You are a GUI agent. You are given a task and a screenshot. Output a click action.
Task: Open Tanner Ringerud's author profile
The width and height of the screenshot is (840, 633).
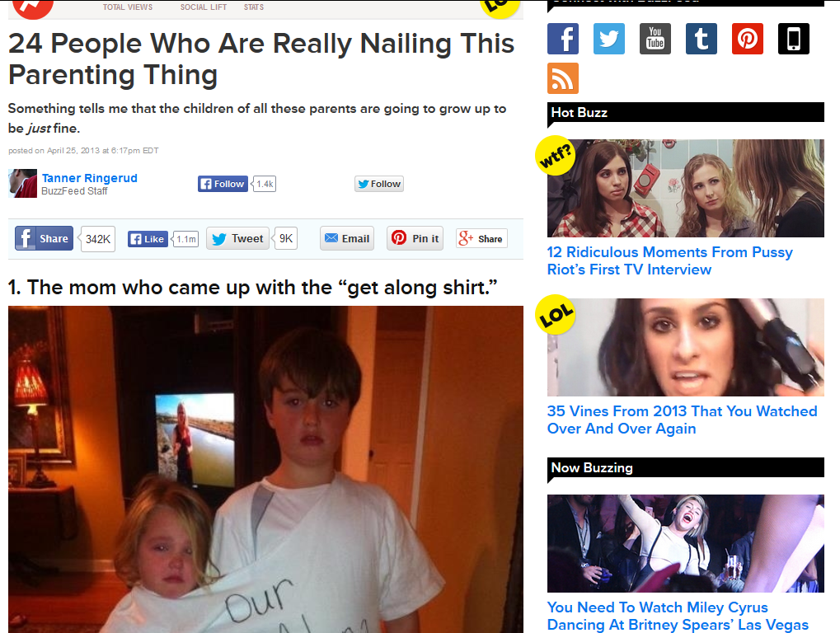click(x=90, y=178)
